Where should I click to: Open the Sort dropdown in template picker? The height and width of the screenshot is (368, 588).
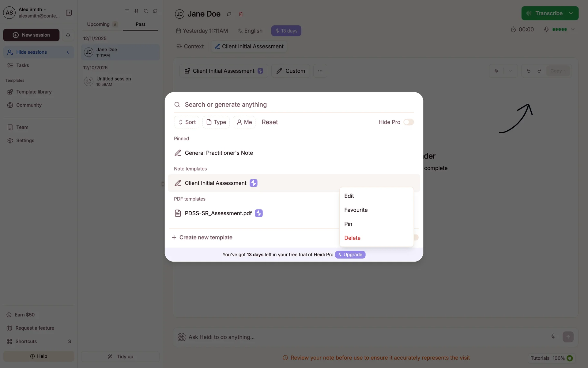pyautogui.click(x=187, y=122)
